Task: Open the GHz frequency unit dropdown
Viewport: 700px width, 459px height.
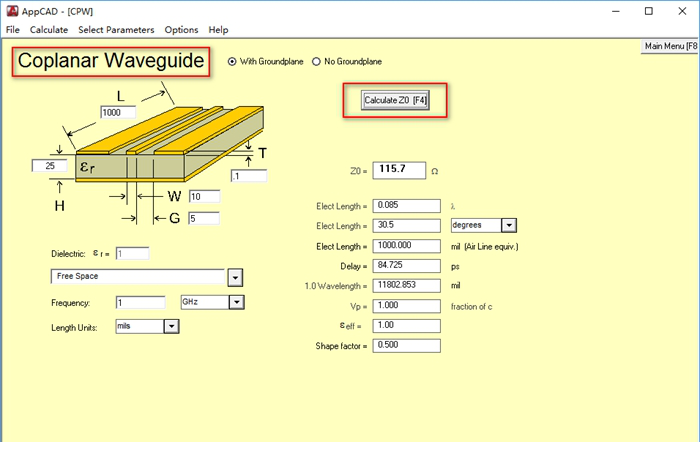Action: pyautogui.click(x=237, y=302)
